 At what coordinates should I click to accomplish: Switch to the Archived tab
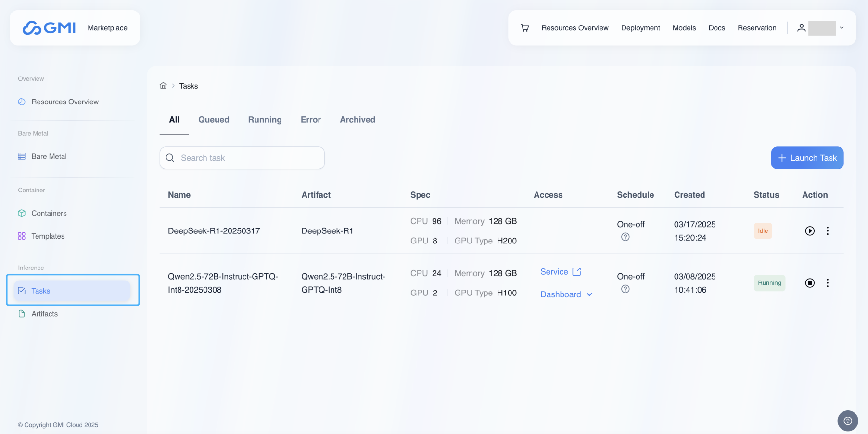point(357,120)
